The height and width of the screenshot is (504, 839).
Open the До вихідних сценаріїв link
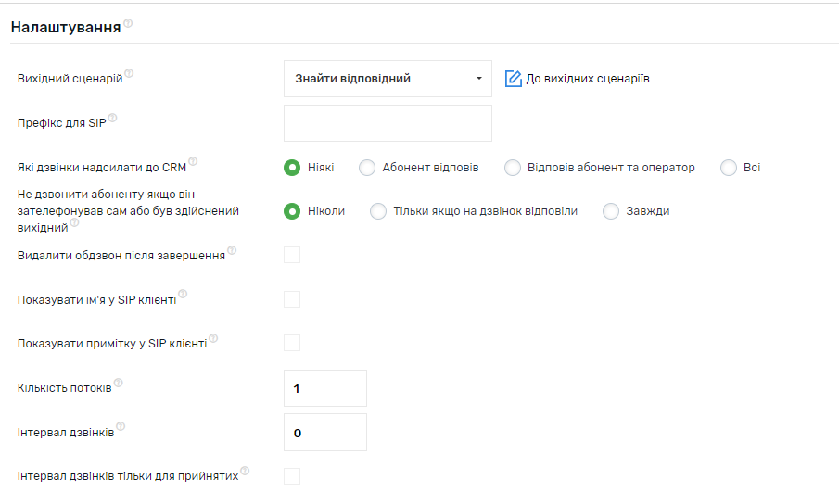pos(587,79)
